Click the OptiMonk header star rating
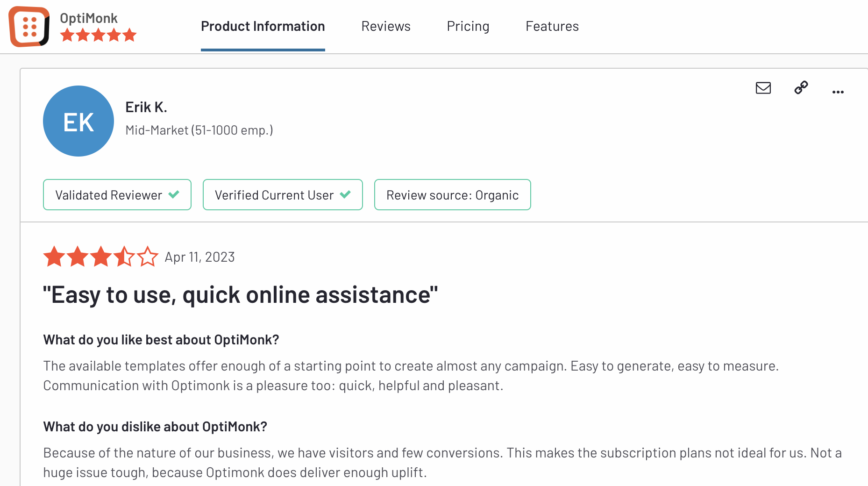868x486 pixels. click(98, 35)
